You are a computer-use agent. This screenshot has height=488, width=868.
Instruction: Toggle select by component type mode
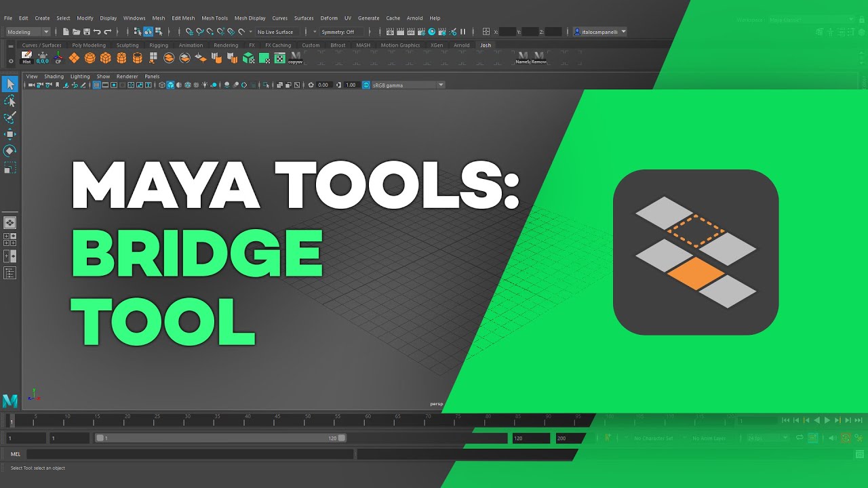coord(158,31)
